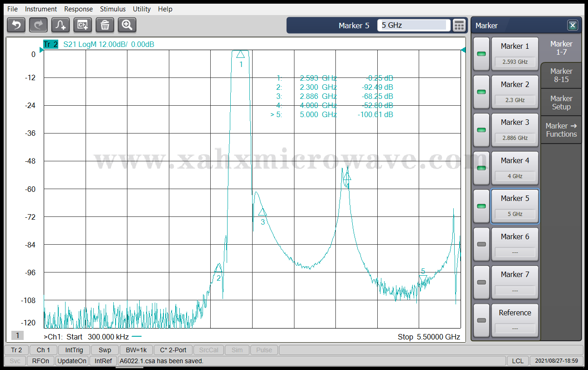Select Marker 3 button at 2.886 GHz
Screen dimensions: 588x370
click(515, 130)
